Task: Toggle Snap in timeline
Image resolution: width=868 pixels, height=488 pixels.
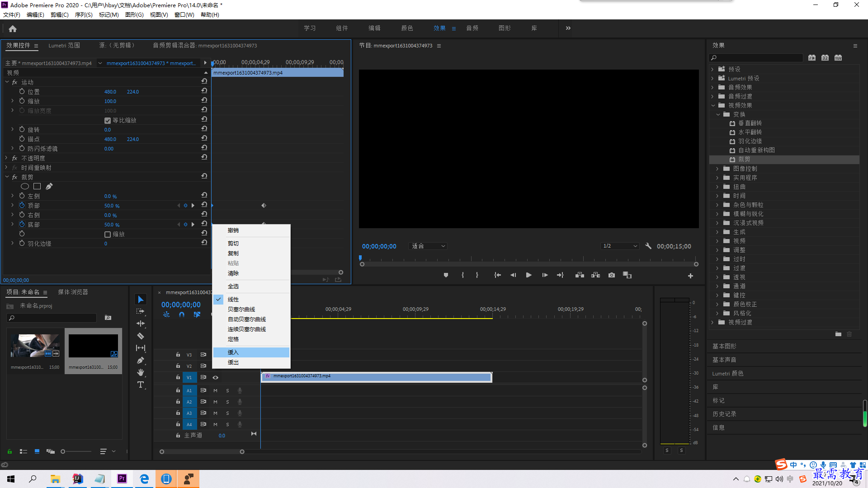Action: 181,314
